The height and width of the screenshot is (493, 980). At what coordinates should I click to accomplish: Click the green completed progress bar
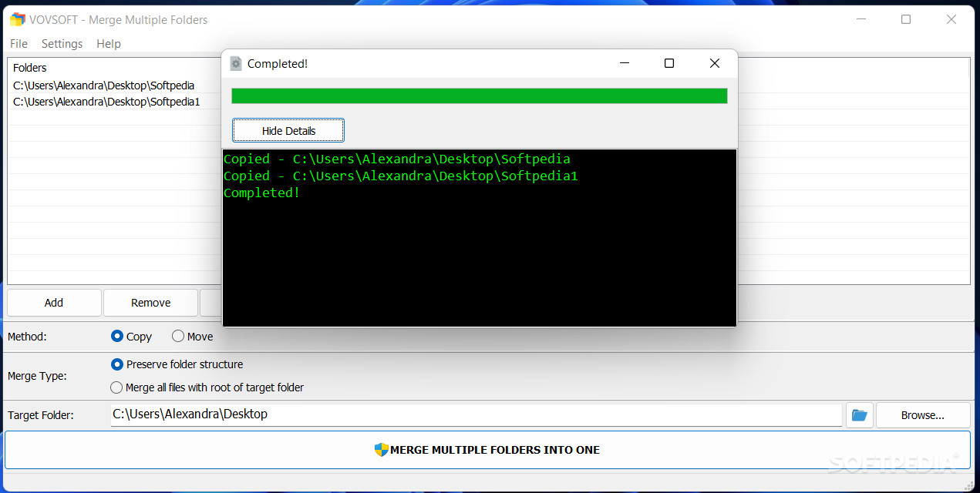[480, 96]
